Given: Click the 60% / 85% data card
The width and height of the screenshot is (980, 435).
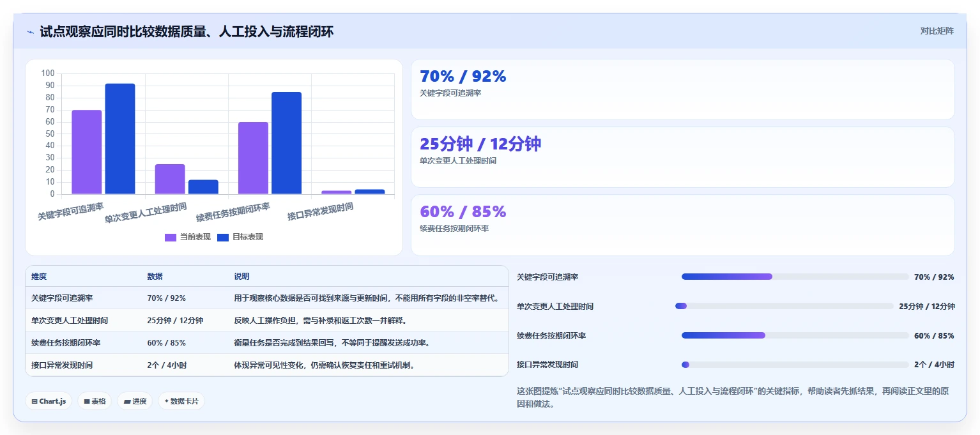Looking at the screenshot, I should tap(682, 225).
